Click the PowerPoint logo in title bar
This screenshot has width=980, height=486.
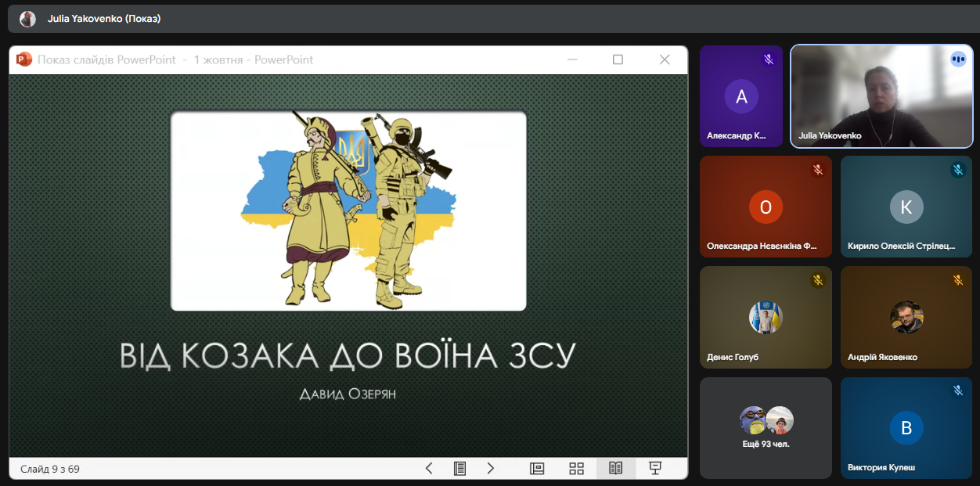click(x=24, y=59)
